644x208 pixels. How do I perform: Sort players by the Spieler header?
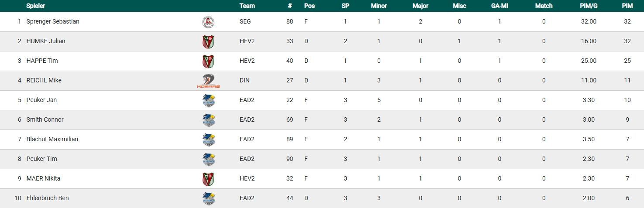click(x=36, y=6)
